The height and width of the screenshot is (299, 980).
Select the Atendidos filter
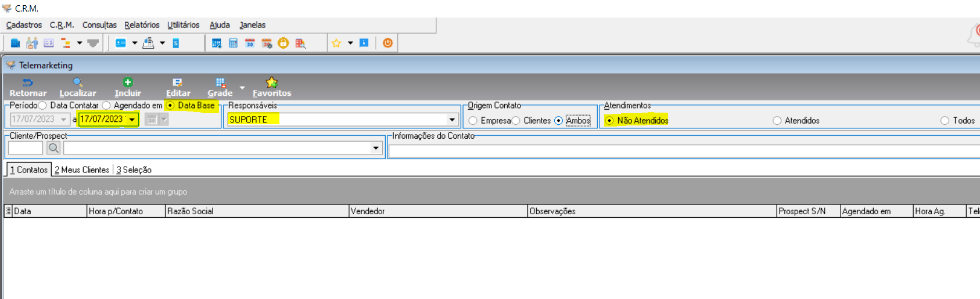(x=777, y=121)
